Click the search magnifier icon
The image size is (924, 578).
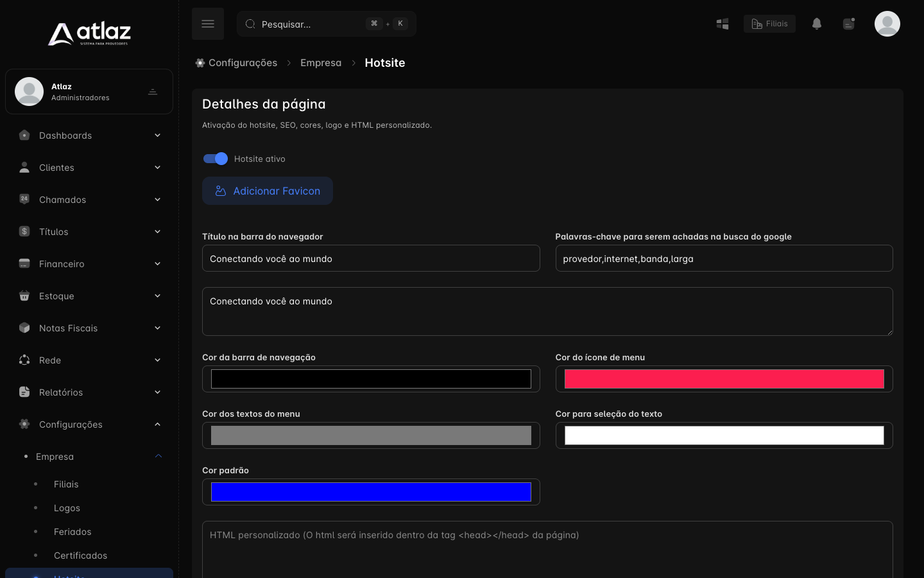click(250, 24)
